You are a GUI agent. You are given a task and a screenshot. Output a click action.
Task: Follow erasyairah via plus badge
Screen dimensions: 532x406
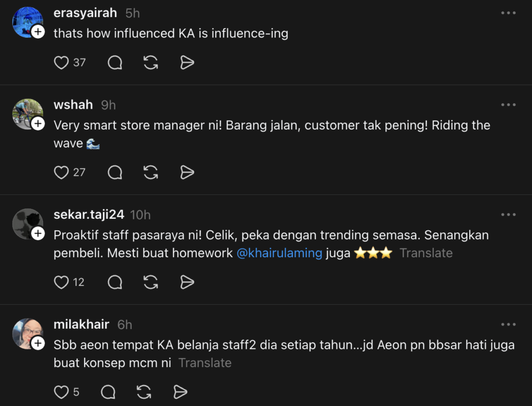38,32
